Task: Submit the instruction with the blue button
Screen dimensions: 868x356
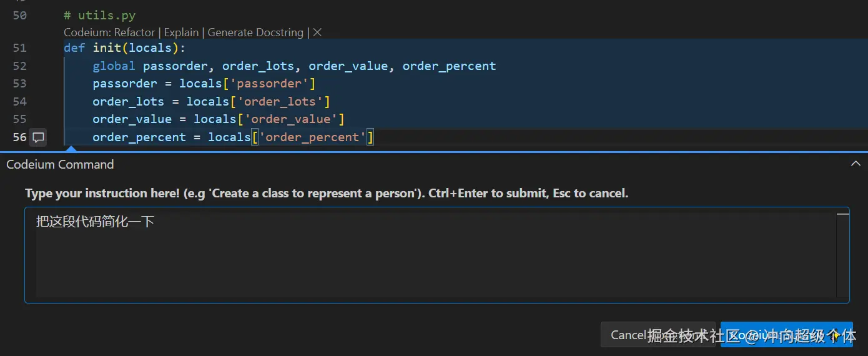Action: 786,335
